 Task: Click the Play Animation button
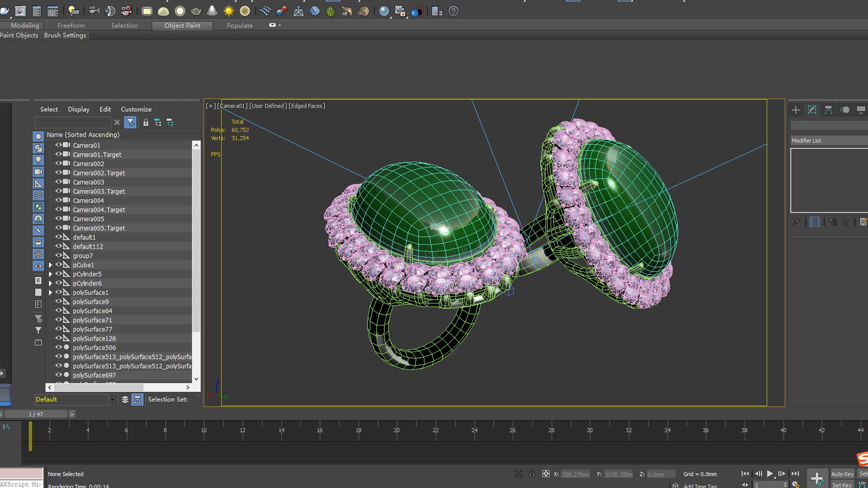click(770, 474)
